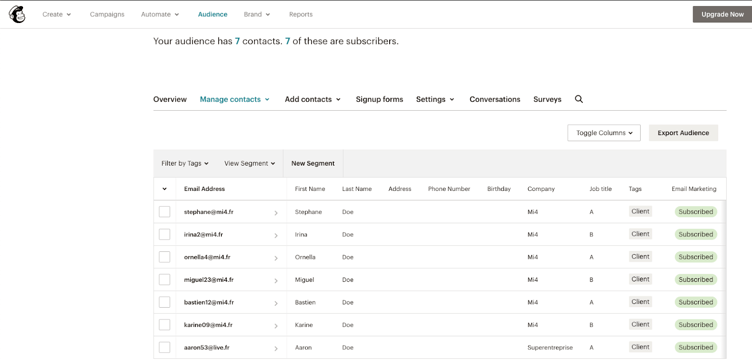Click the Client tag in Aaron's row
The height and width of the screenshot is (363, 752).
coord(640,347)
